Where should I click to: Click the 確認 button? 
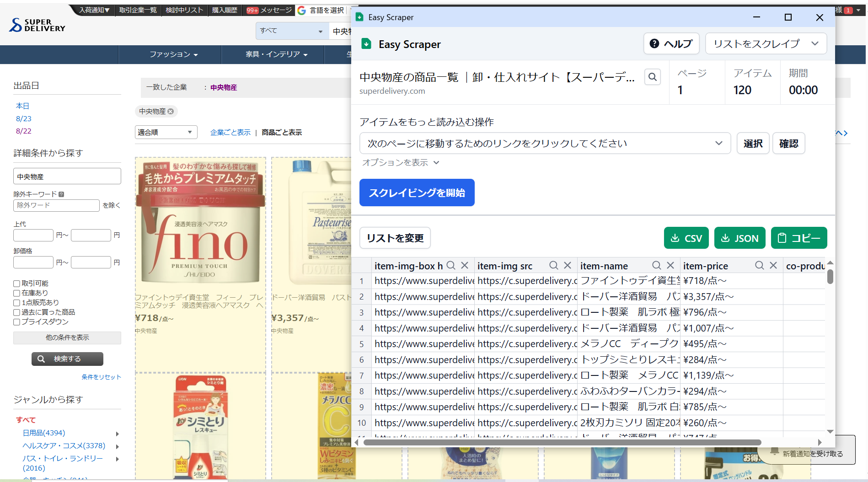pyautogui.click(x=788, y=143)
